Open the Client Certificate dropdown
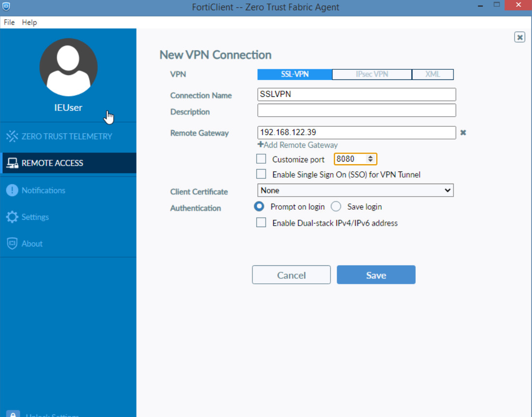 355,190
